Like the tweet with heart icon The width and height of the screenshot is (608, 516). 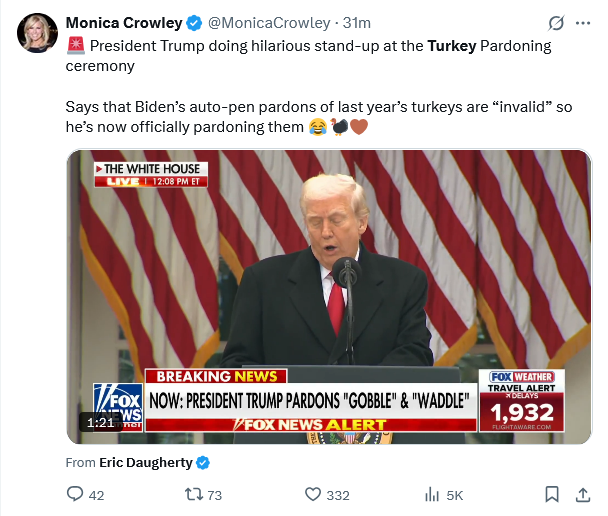[x=313, y=495]
